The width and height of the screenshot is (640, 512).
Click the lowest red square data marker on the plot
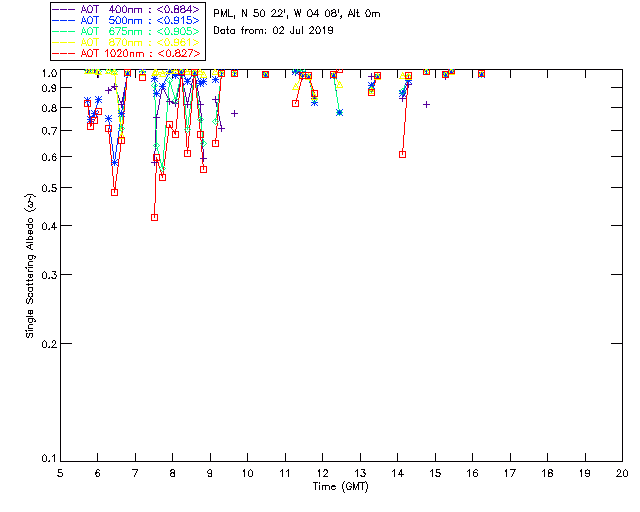click(x=154, y=217)
